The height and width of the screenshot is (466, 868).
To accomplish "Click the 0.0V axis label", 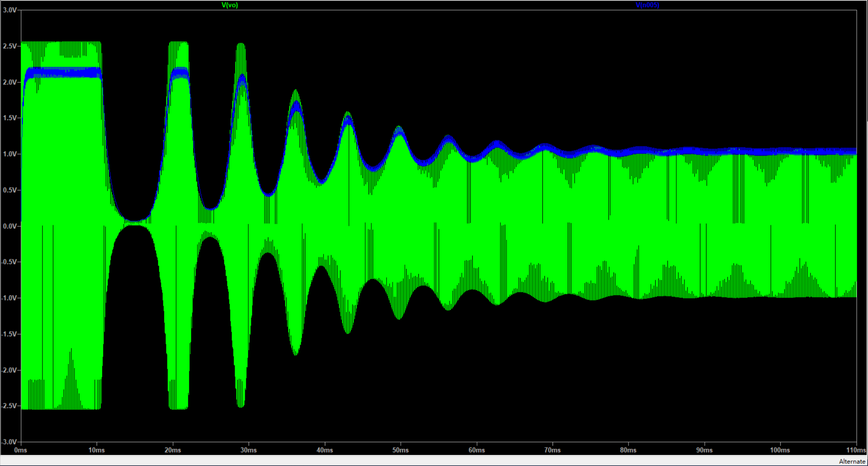I will pyautogui.click(x=10, y=226).
